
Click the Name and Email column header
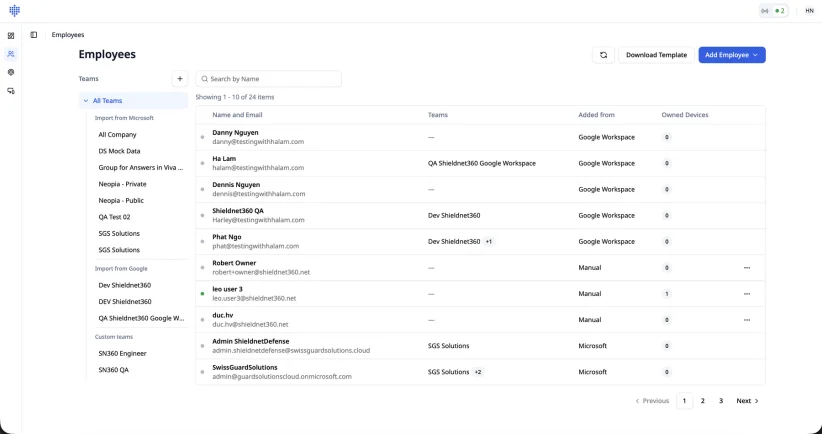pyautogui.click(x=237, y=115)
